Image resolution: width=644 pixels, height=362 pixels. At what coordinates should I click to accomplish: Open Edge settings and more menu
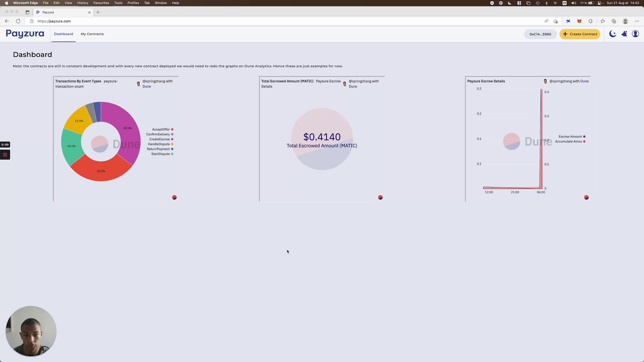[637, 21]
